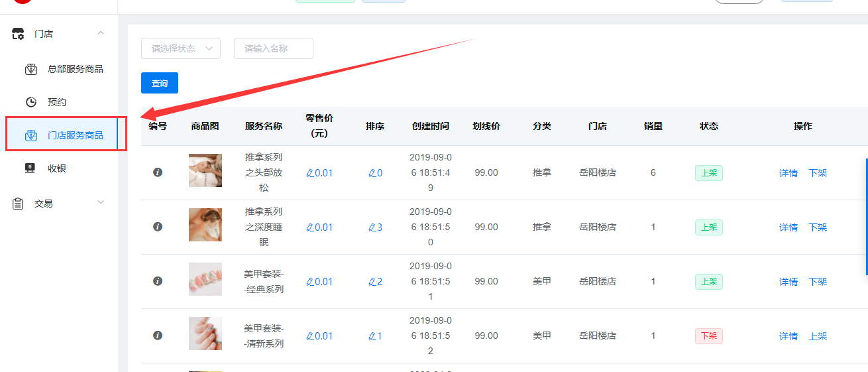
Task: Click the blue 查询 button
Action: (x=160, y=83)
